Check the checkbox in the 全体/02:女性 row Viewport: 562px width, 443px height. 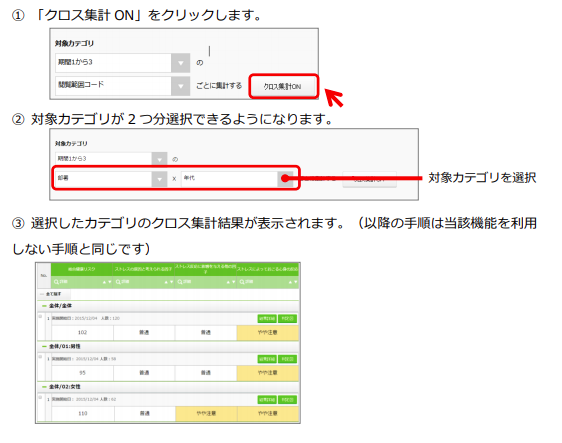[40, 397]
